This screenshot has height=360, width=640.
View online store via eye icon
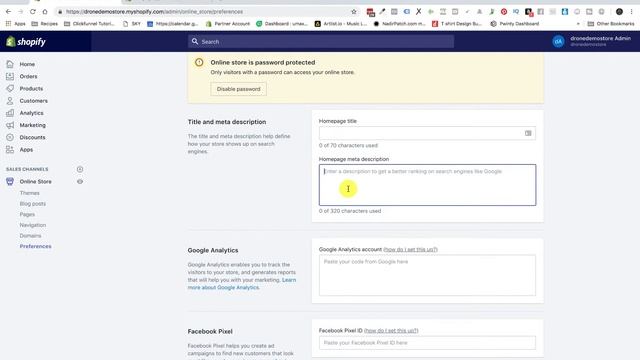(x=80, y=182)
